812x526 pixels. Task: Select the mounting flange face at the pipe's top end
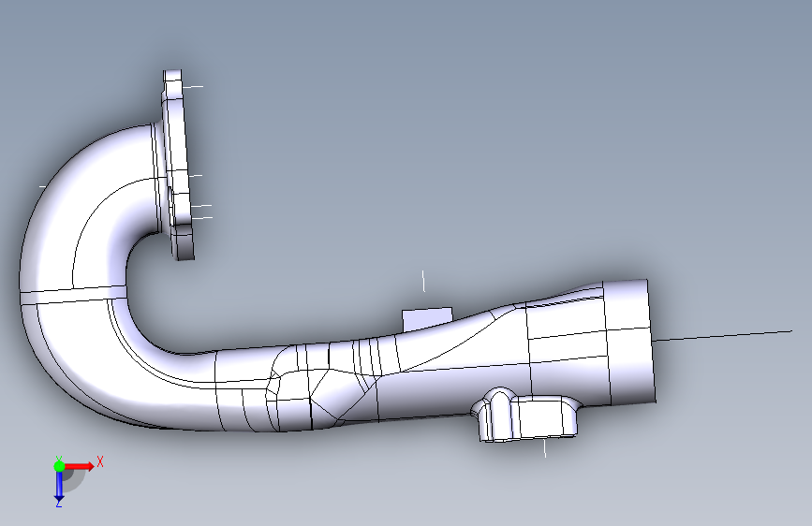click(x=178, y=165)
